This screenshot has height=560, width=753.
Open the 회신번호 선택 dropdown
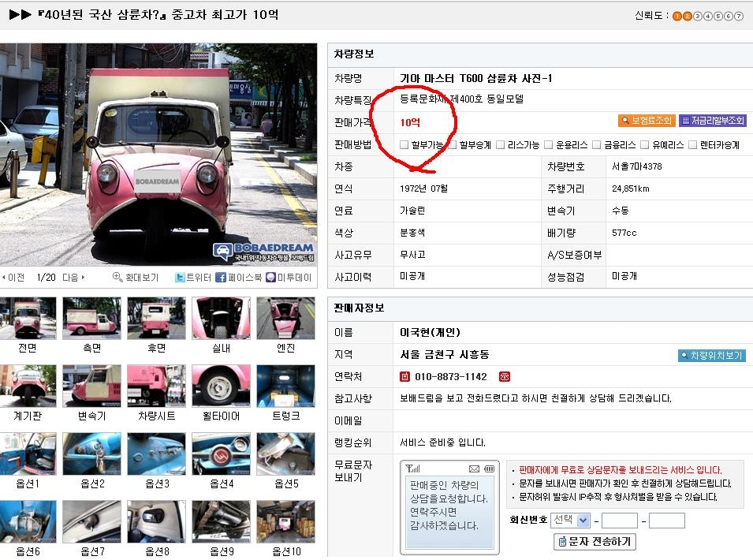(583, 521)
